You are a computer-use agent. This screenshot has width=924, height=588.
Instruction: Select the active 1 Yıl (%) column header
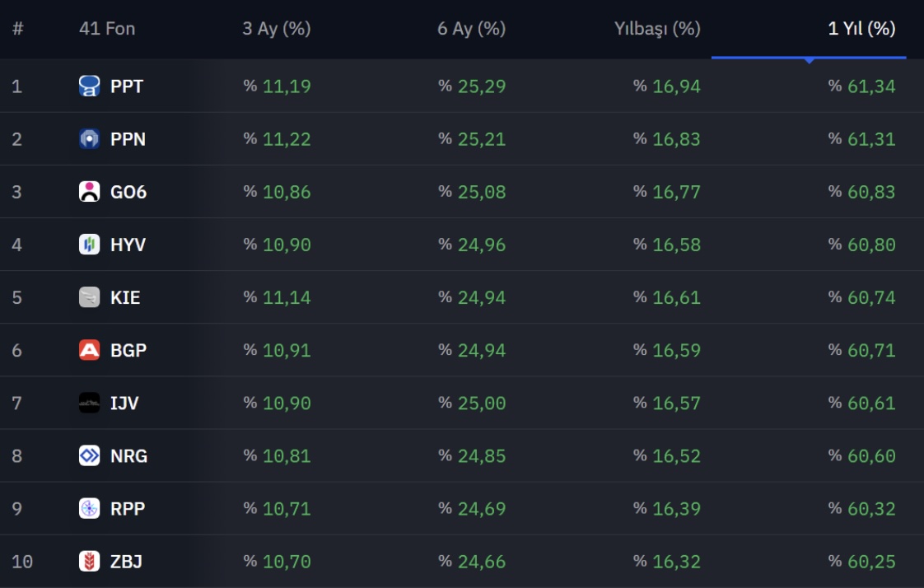(861, 28)
